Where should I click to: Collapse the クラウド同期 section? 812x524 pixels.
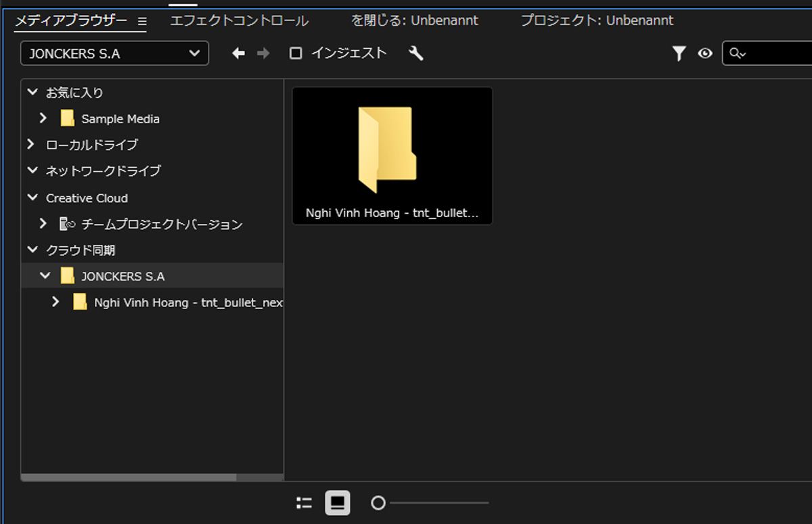click(x=31, y=249)
